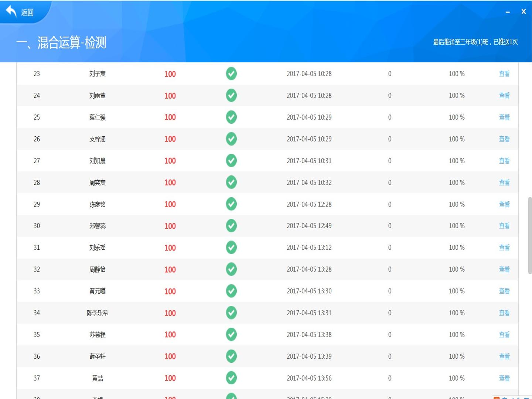The width and height of the screenshot is (532, 399).
Task: Open 查看 link for row 31 刘乐瑶
Action: tap(504, 248)
